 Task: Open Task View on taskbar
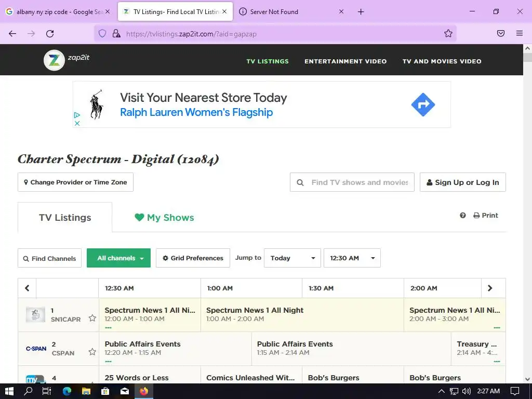point(46,391)
